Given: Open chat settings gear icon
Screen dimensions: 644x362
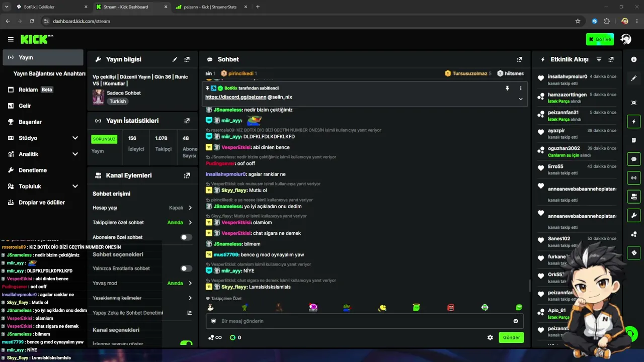Looking at the screenshot, I should [490, 337].
